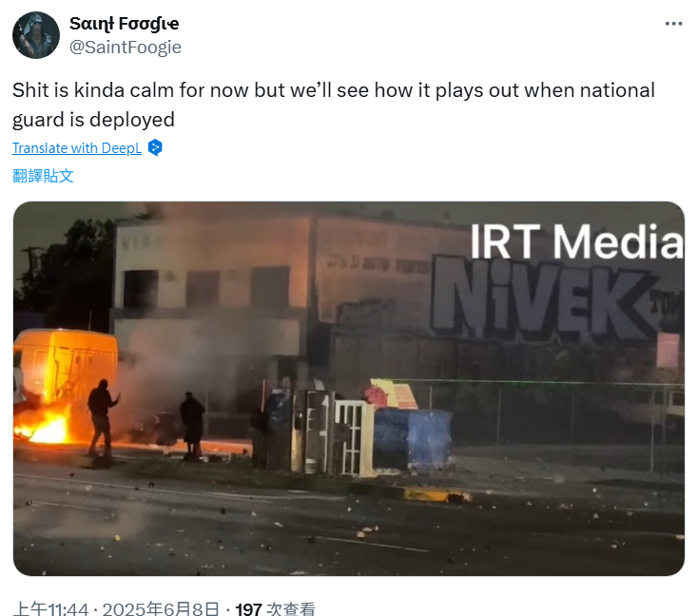Open the @SaintFoogie handle

click(x=126, y=48)
